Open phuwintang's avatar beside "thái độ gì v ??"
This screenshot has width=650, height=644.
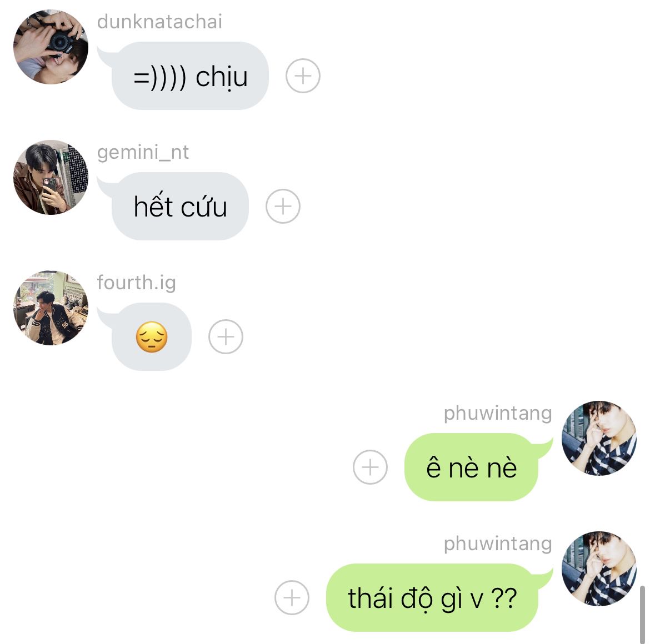pos(599,568)
